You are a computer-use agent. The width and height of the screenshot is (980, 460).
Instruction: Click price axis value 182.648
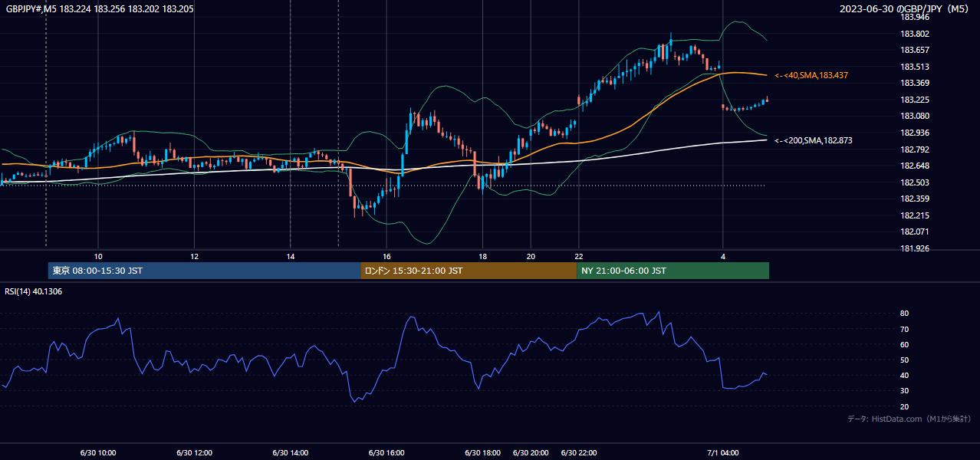(914, 166)
